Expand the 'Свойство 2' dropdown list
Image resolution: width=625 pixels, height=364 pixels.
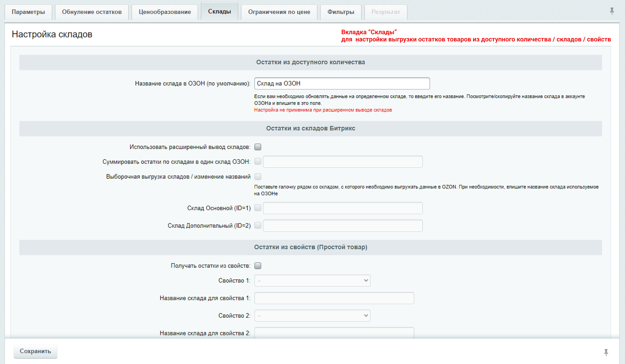coord(312,316)
